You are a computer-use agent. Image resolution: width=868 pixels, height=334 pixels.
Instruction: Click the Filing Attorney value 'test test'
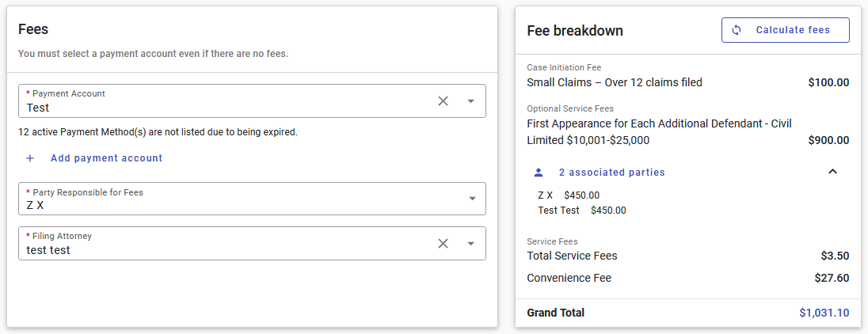pyautogui.click(x=48, y=250)
